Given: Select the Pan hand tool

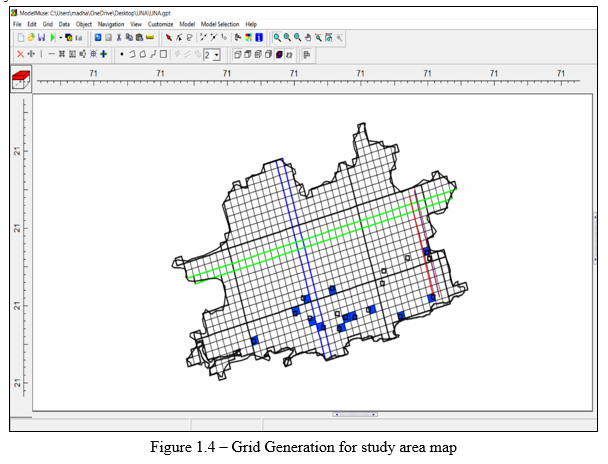Looking at the screenshot, I should [308, 38].
